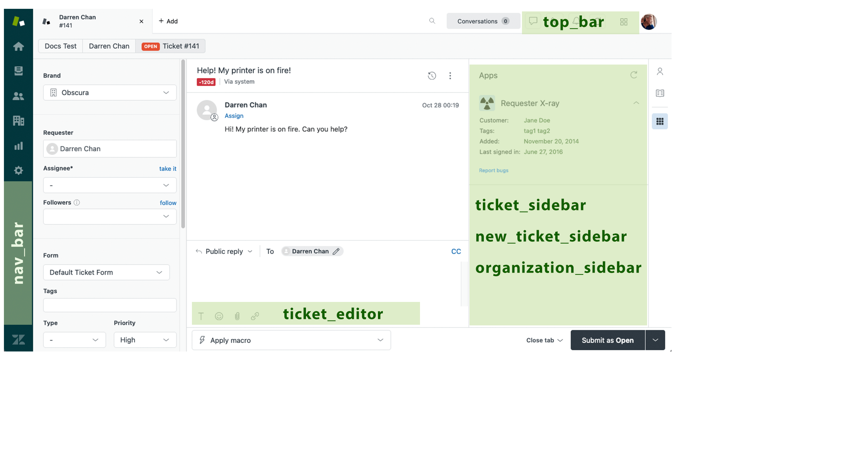Screen dimensions: 868x463
Task: Expand the Brand Obscura dropdown
Action: coord(166,92)
